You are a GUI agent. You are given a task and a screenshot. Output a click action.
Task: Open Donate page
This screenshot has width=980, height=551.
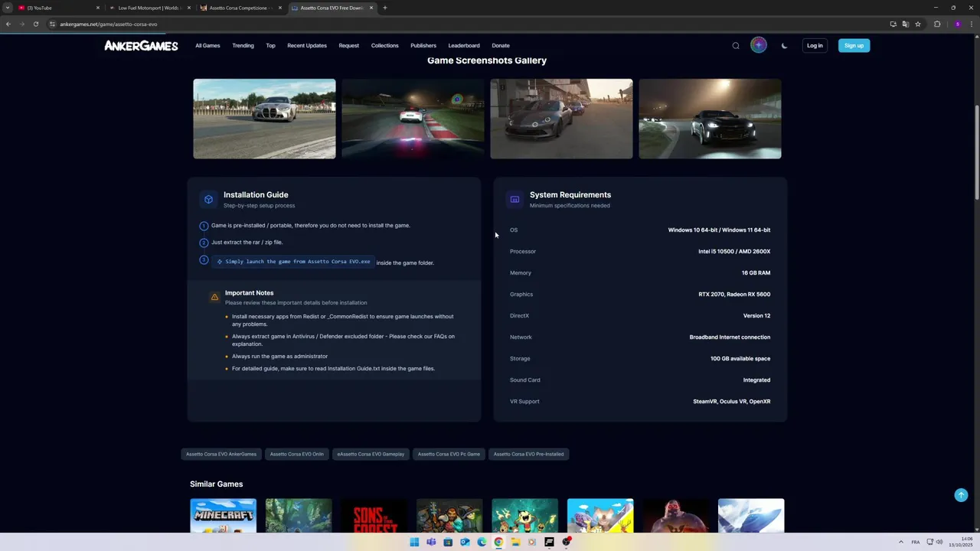tap(501, 46)
